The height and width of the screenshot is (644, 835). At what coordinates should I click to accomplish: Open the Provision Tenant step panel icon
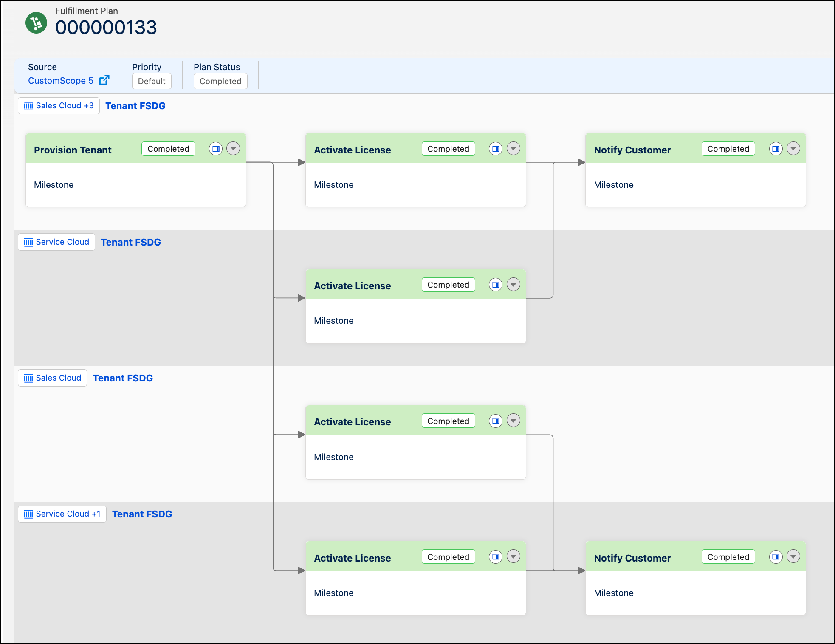click(216, 149)
